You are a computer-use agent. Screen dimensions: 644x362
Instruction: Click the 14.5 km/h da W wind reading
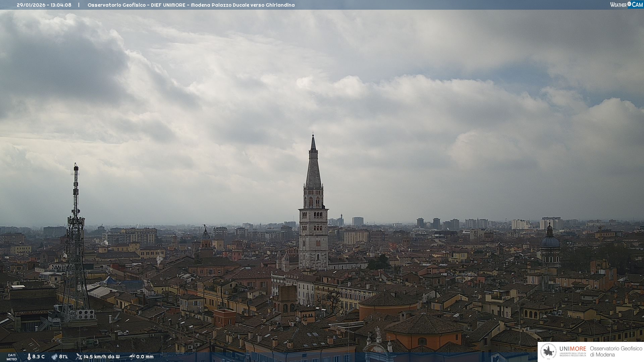coord(101,357)
